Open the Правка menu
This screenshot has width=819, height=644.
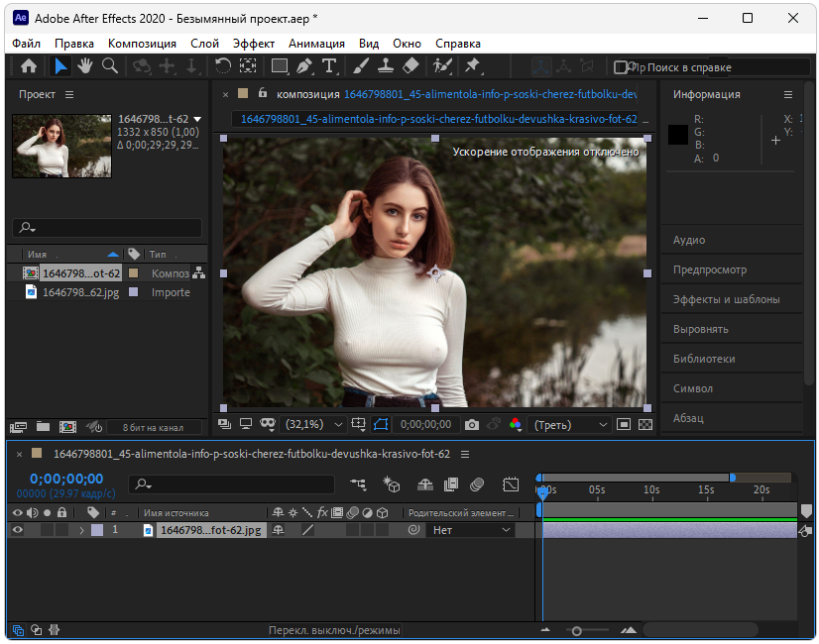(74, 44)
